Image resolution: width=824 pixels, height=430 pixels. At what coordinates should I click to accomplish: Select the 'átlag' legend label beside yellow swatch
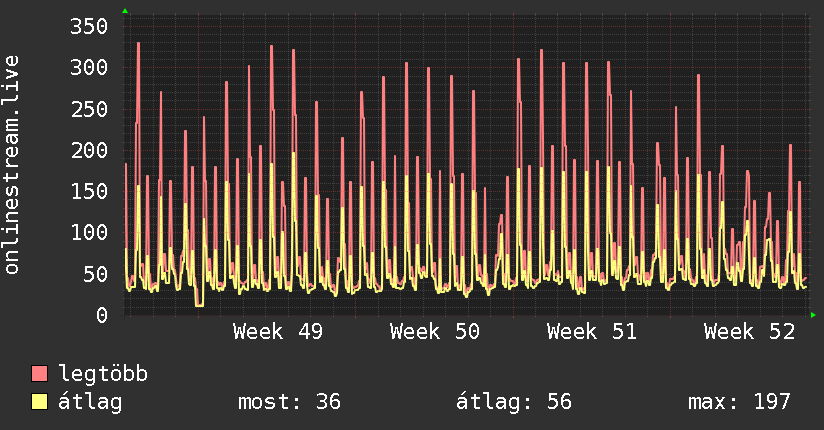pos(90,402)
